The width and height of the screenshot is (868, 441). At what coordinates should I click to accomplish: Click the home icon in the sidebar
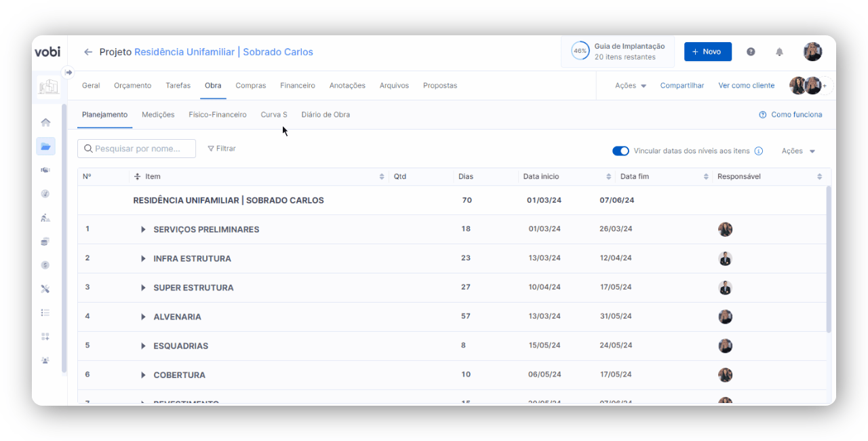tap(45, 123)
